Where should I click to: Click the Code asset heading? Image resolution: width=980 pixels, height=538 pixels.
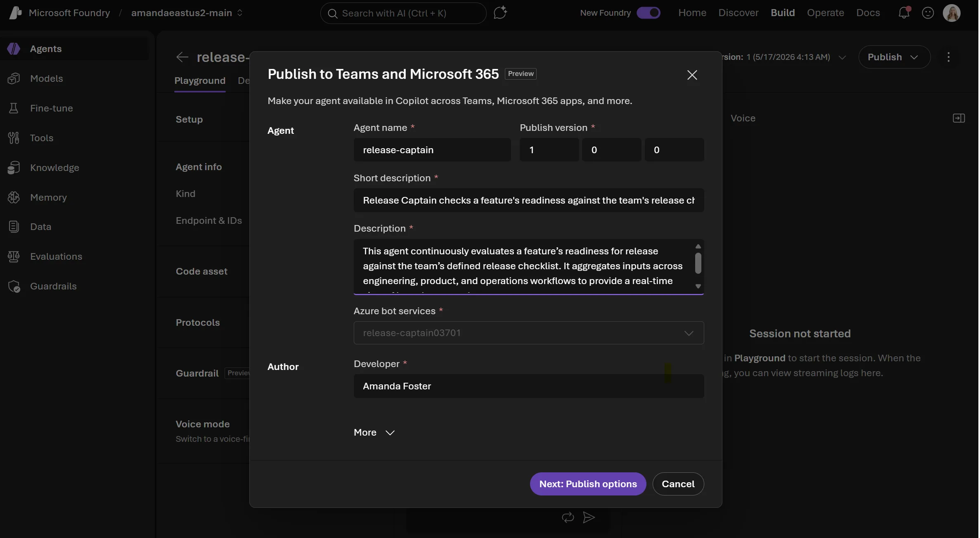point(201,271)
